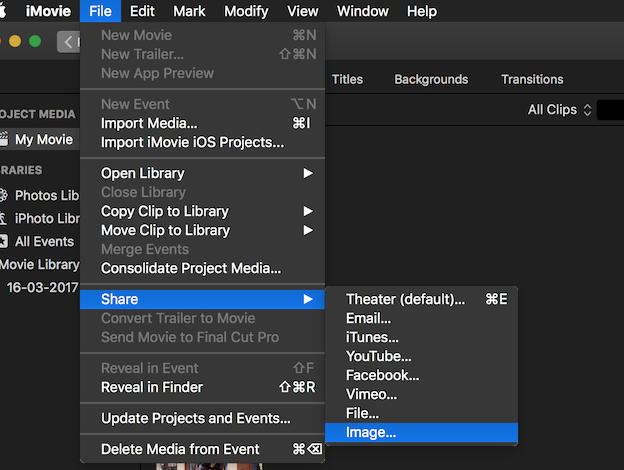Select iMovie Library in sidebar
The width and height of the screenshot is (624, 470).
40,265
